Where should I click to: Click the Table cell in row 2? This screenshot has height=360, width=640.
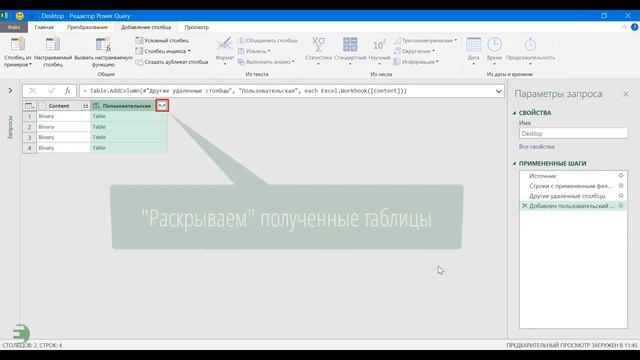(129, 127)
